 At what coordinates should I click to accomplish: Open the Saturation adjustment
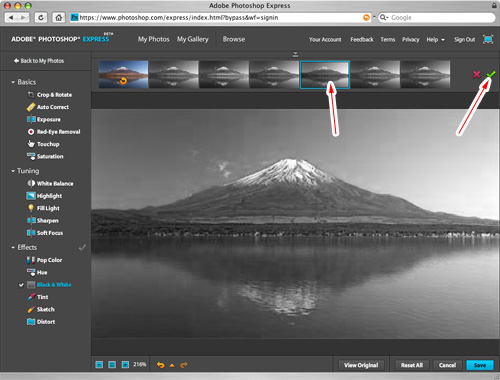(x=45, y=156)
